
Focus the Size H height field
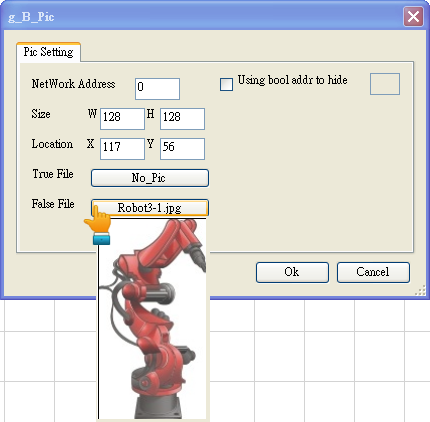tap(182, 119)
